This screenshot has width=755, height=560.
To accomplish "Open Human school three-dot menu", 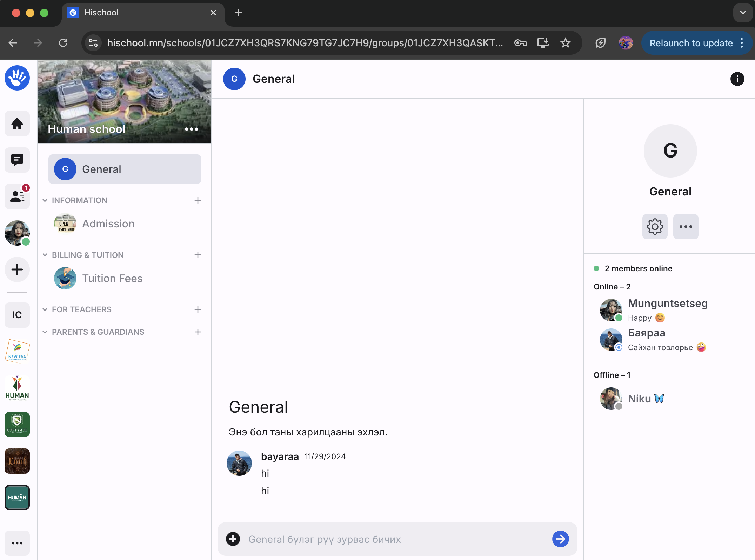I will (191, 129).
